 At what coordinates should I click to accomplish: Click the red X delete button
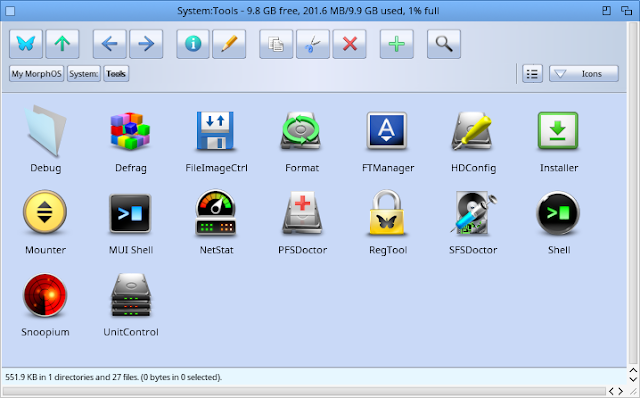pos(349,44)
